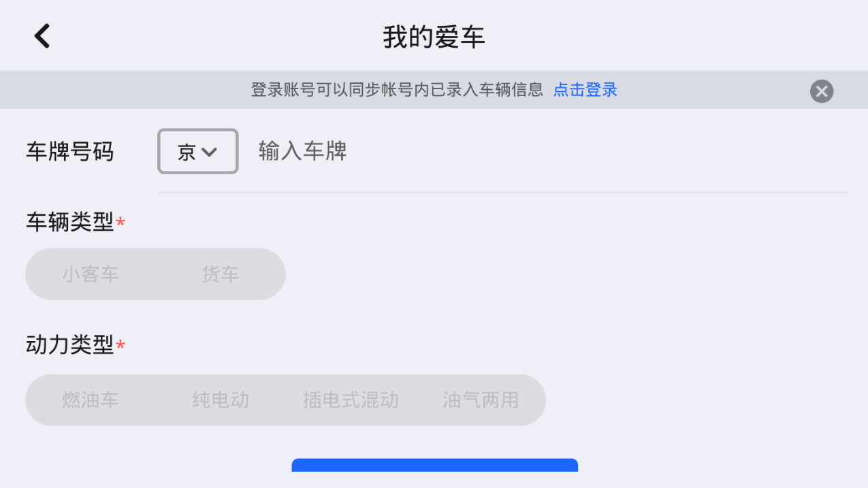The width and height of the screenshot is (868, 488).
Task: Open the 京 province dropdown
Action: [x=197, y=151]
